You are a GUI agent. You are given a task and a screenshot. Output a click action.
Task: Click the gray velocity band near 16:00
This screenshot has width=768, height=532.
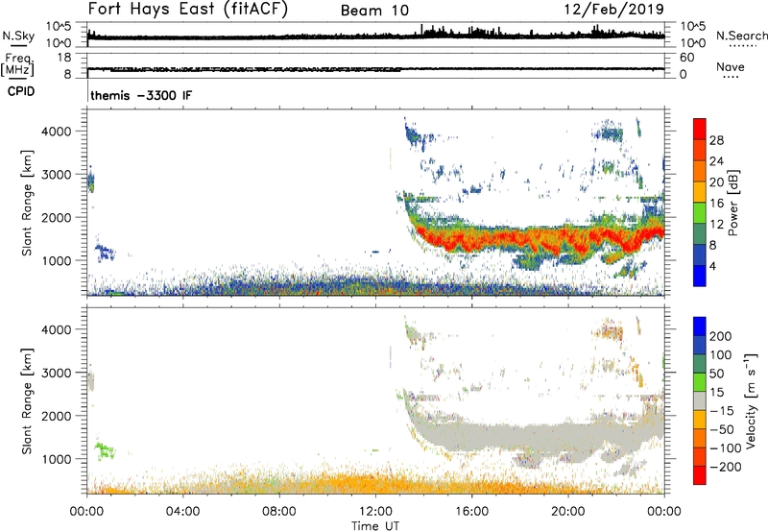tap(471, 436)
